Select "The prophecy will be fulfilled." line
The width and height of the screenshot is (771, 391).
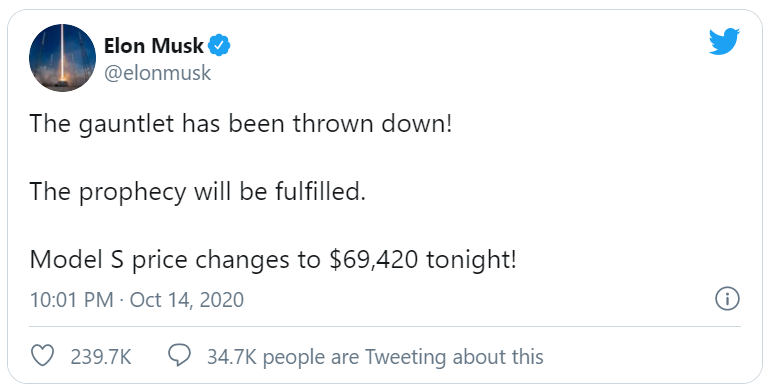198,191
